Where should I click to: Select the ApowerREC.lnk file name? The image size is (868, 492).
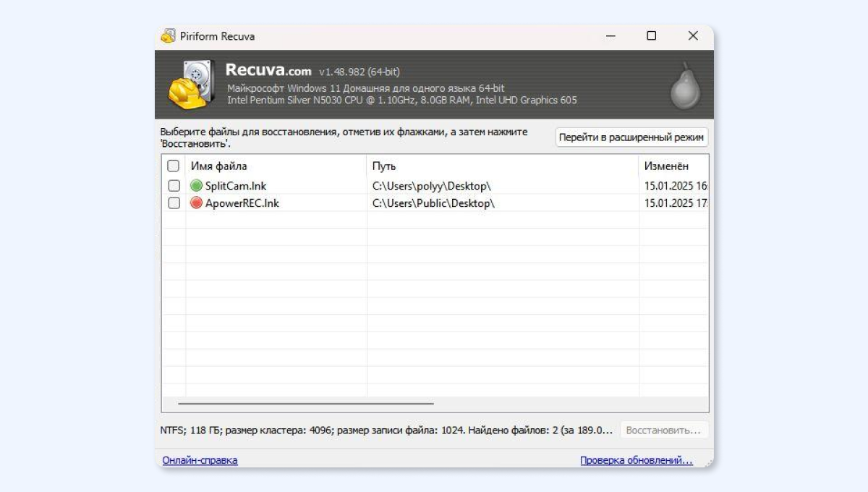pos(242,203)
